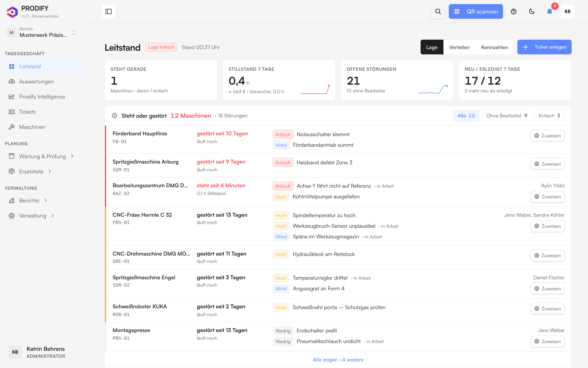Zuweisen for Spritzgießmaschine Arburg
Viewport: 588px width, 368px height.
(x=547, y=164)
